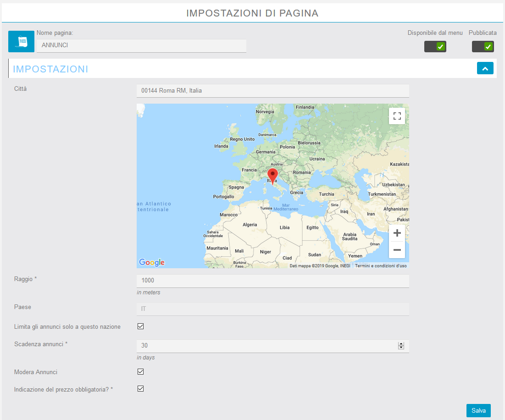The image size is (505, 420).
Task: Click the IMPOSTAZIONI section heading
Action: coord(50,69)
